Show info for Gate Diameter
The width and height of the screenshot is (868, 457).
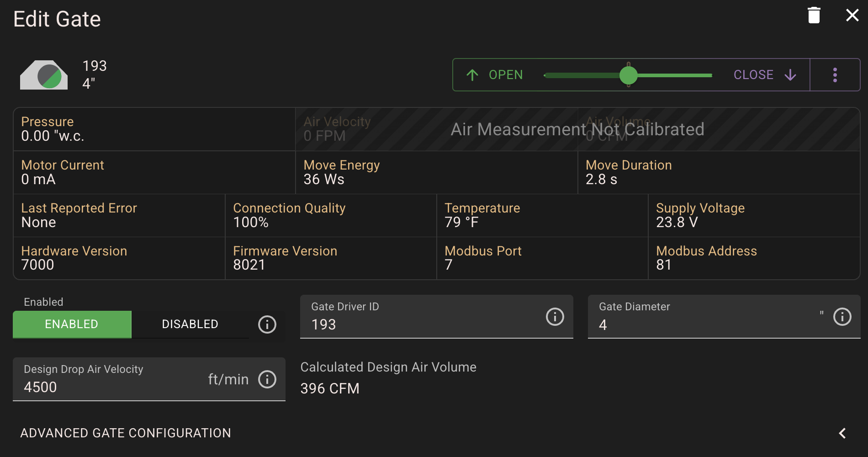[x=842, y=316]
